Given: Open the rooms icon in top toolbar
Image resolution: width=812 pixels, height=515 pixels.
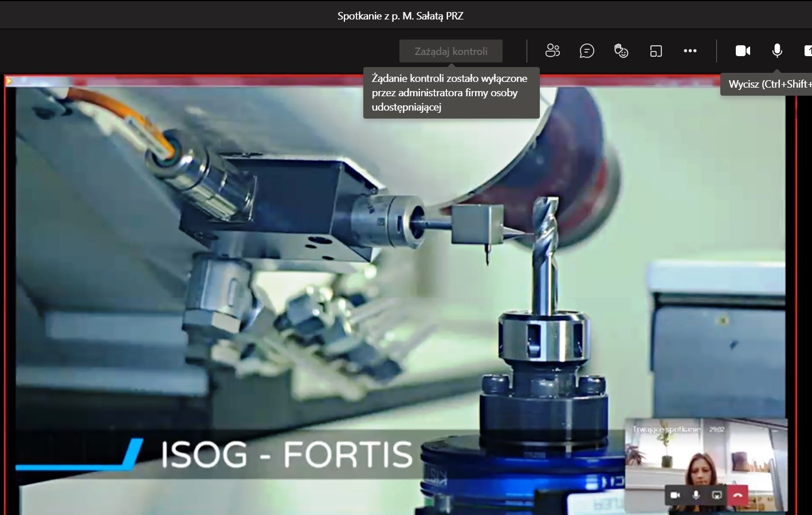Looking at the screenshot, I should click(x=656, y=51).
